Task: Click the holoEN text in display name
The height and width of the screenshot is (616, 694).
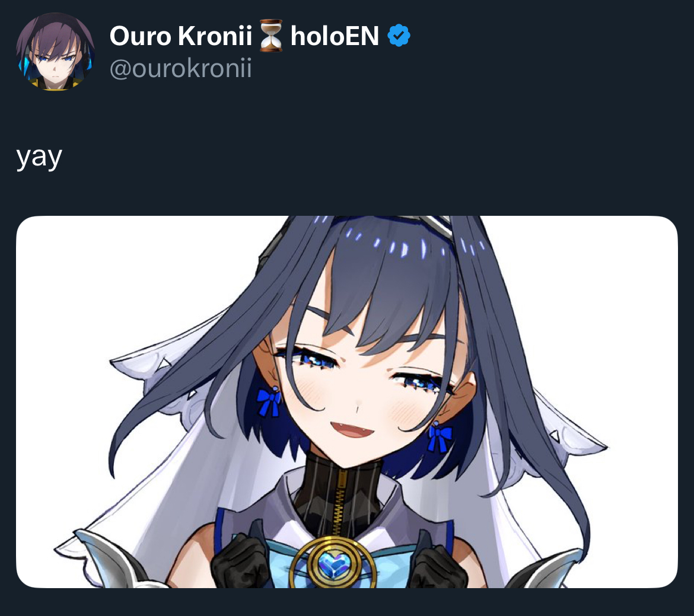Action: click(335, 36)
